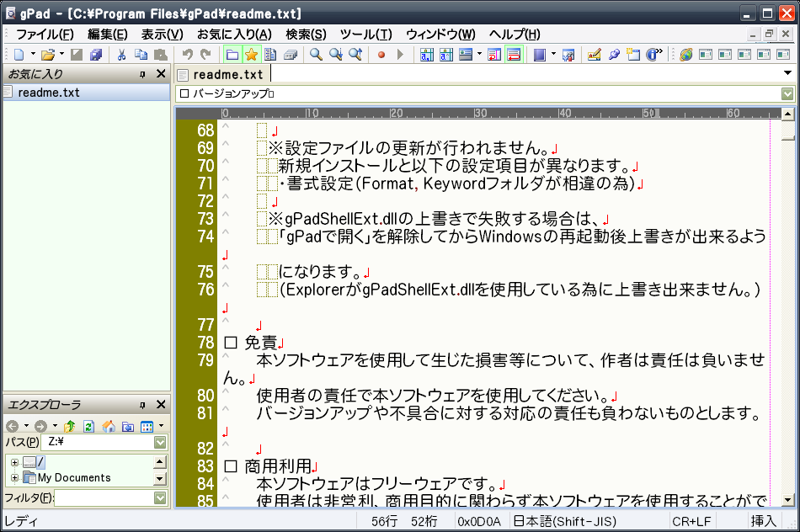Click the Explorer forward arrow button

click(40, 426)
